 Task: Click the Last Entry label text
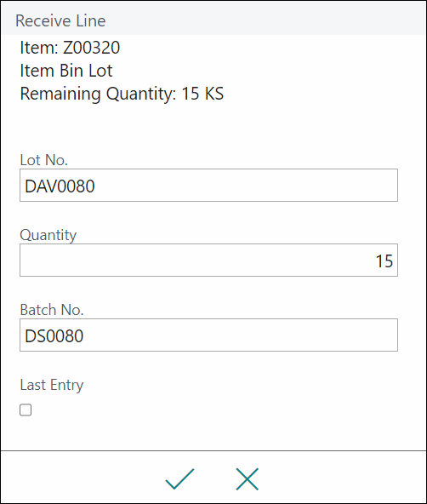click(52, 385)
